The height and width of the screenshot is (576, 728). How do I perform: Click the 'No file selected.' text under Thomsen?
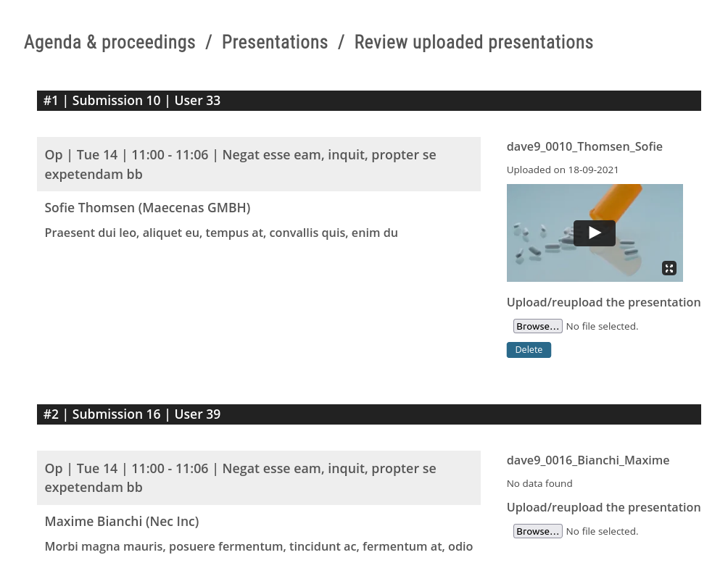point(601,327)
